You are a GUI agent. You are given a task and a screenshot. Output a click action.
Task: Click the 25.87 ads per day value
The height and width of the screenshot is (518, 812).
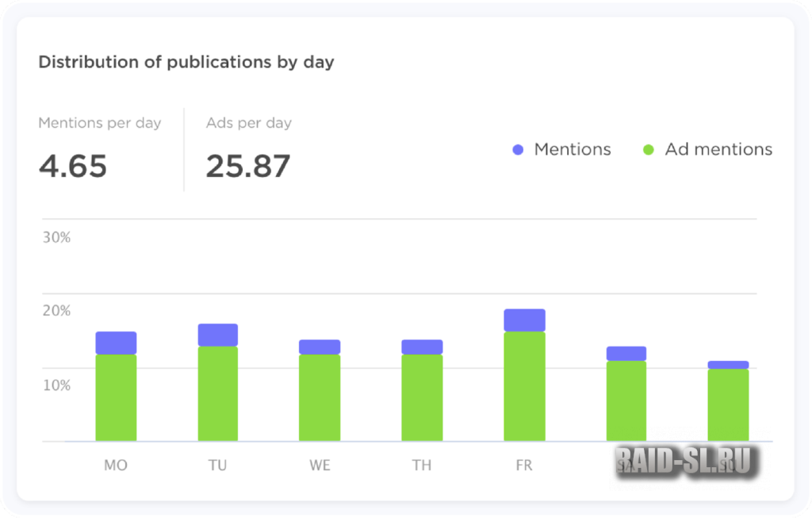(x=248, y=167)
